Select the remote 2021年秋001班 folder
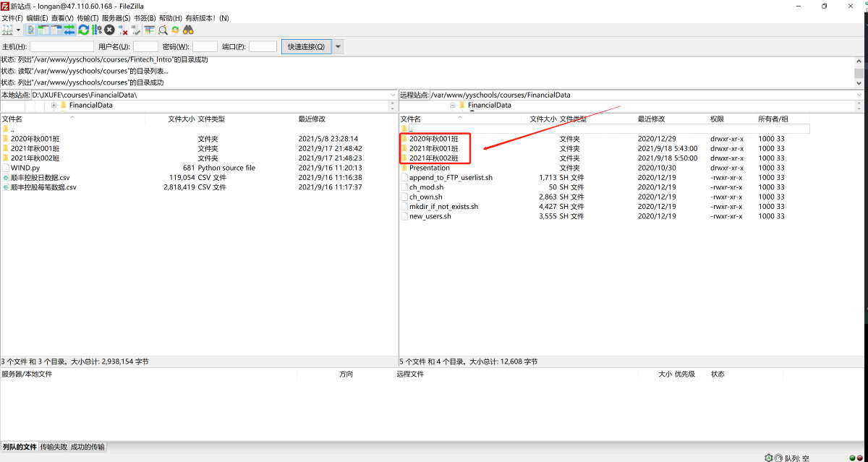 434,148
